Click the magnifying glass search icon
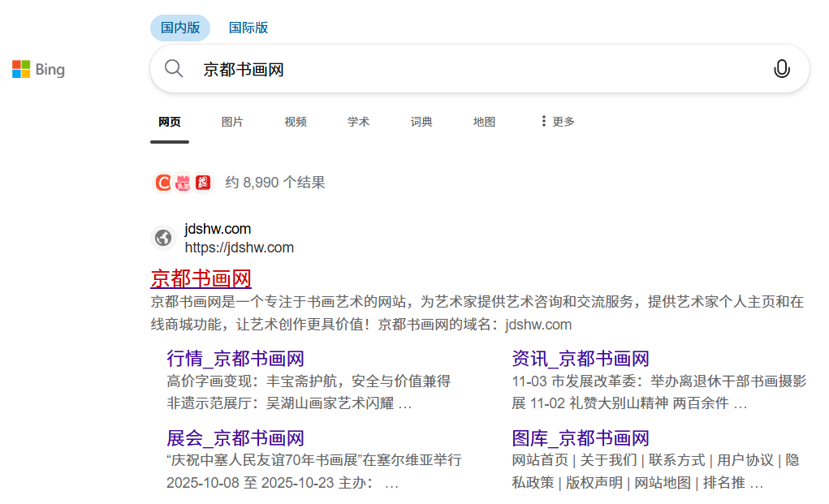Image resolution: width=829 pixels, height=504 pixels. pyautogui.click(x=174, y=69)
